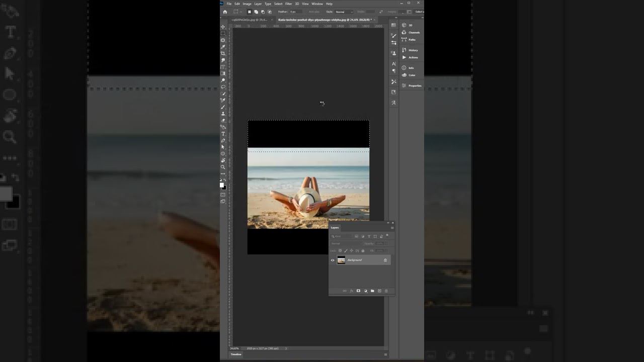Open the Layers panel flyout menu

392,228
